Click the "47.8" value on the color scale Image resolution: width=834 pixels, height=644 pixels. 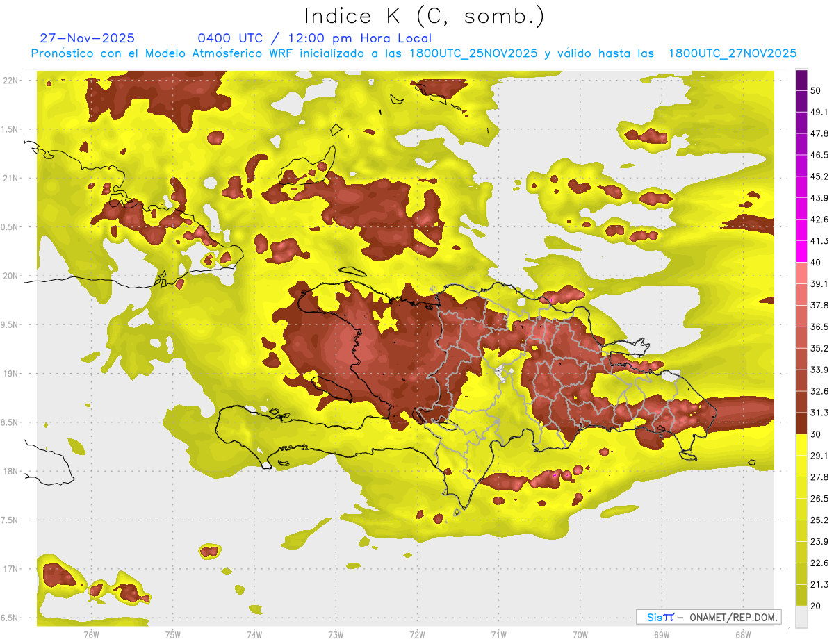tap(820, 133)
